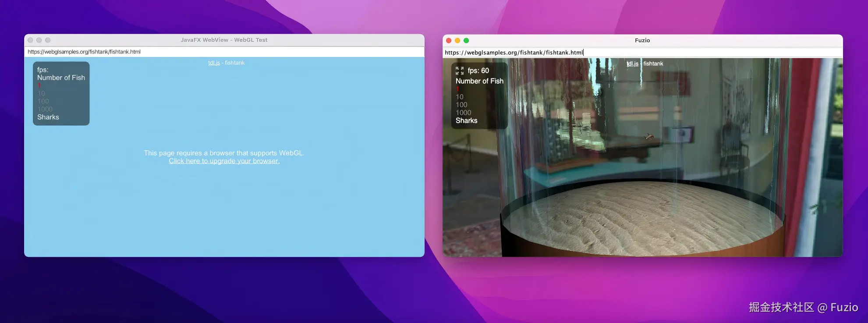Select 1 fish in the Fuzio window
The width and height of the screenshot is (868, 323).
457,89
